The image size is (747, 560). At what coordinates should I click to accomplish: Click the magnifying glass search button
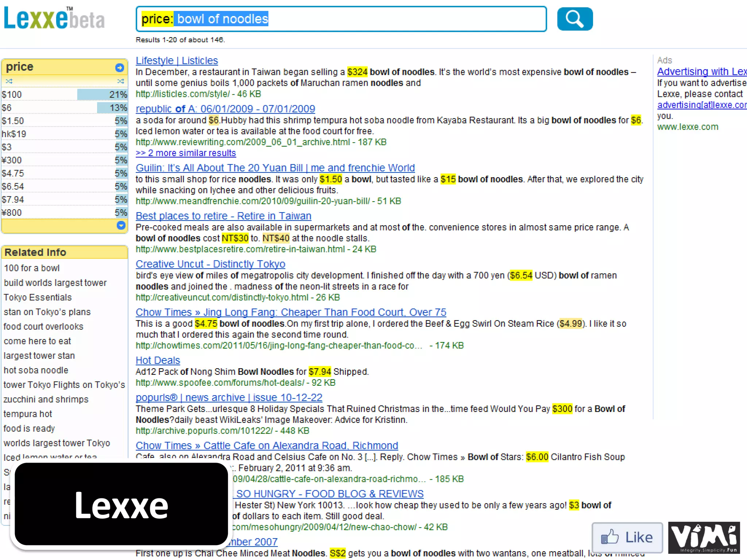(x=575, y=19)
